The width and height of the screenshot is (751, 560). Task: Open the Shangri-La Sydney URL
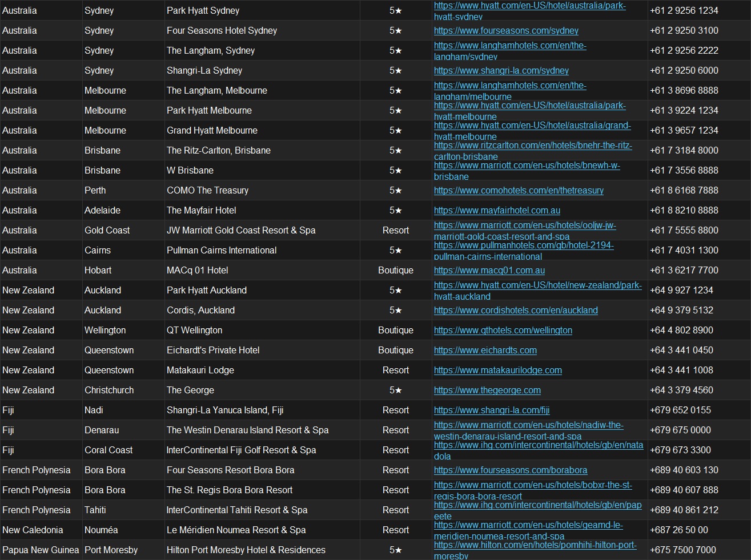501,70
